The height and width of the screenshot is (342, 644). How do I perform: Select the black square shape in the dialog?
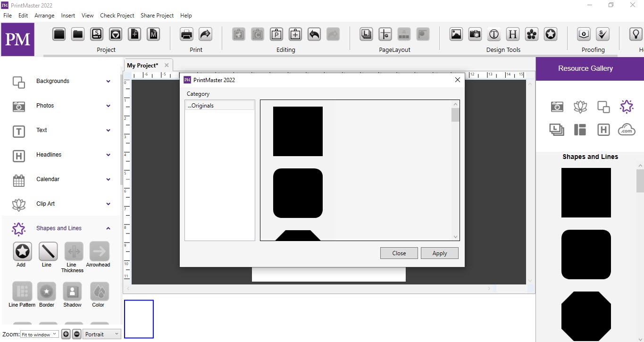pos(298,131)
